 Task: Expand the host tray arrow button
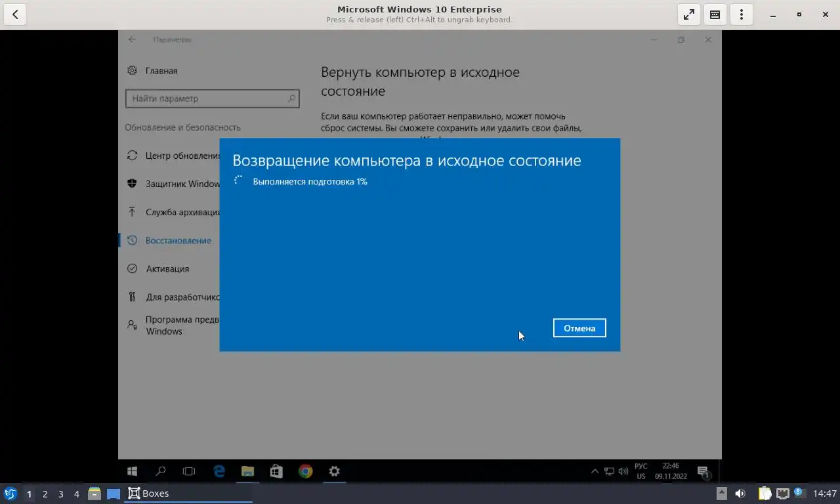[721, 493]
